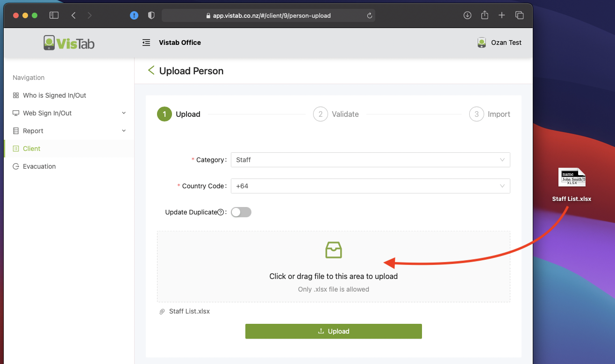Enable the Update Duplicate switch
Image resolution: width=615 pixels, height=364 pixels.
pos(241,212)
